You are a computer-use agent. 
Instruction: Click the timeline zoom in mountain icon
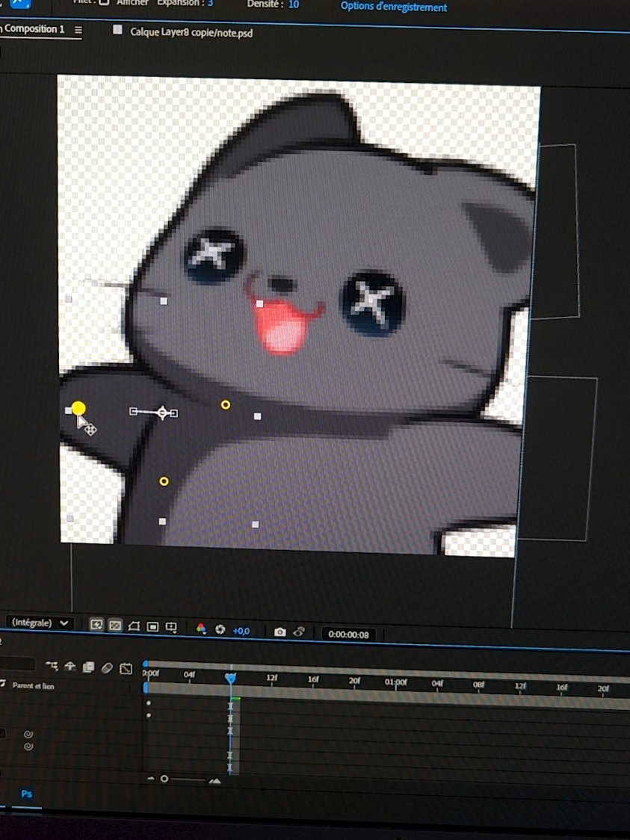[x=214, y=781]
